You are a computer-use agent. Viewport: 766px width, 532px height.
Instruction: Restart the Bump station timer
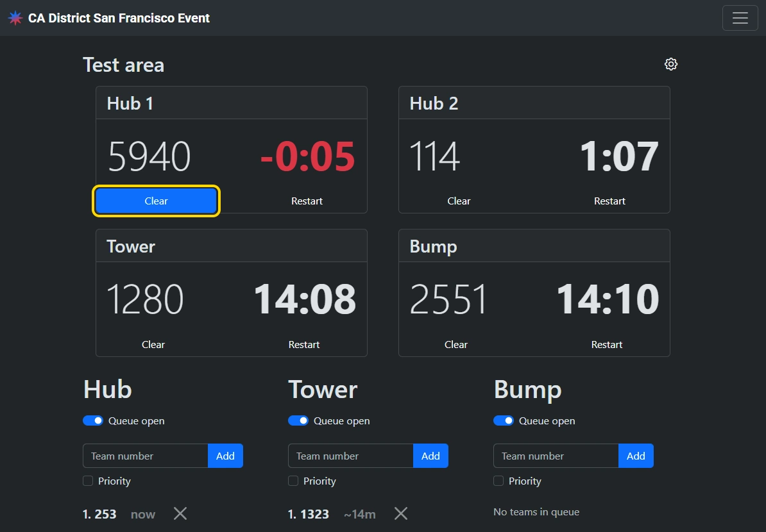click(607, 345)
